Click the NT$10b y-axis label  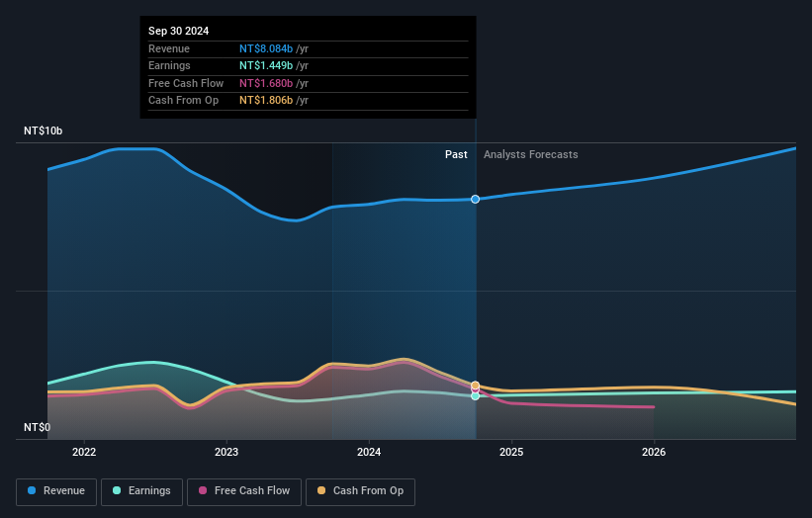[x=43, y=130]
